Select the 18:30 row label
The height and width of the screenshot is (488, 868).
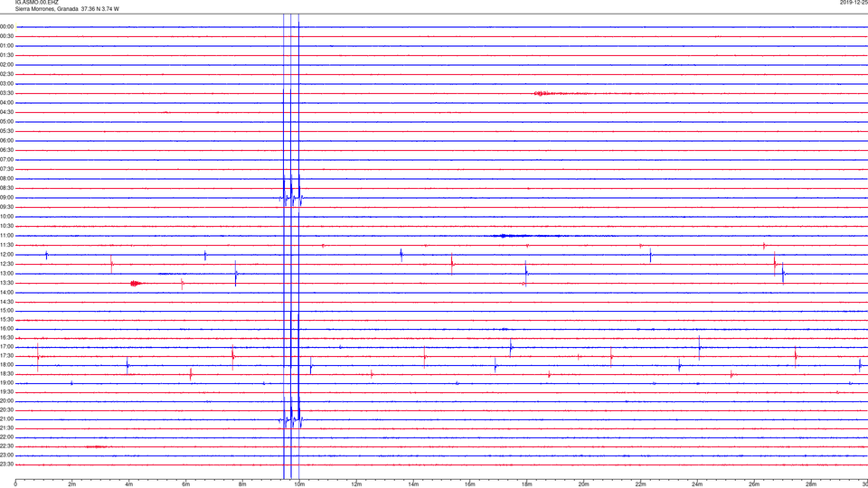pos(6,374)
